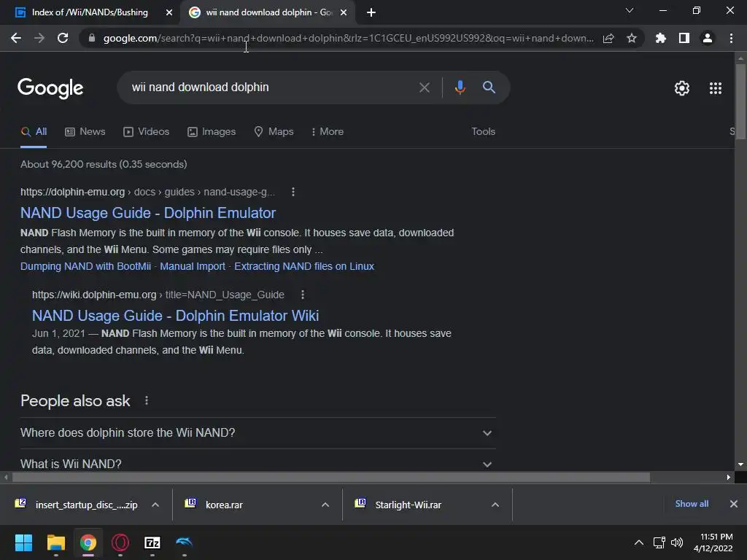Open People also ask options menu
This screenshot has height=560, width=747.
(x=146, y=401)
